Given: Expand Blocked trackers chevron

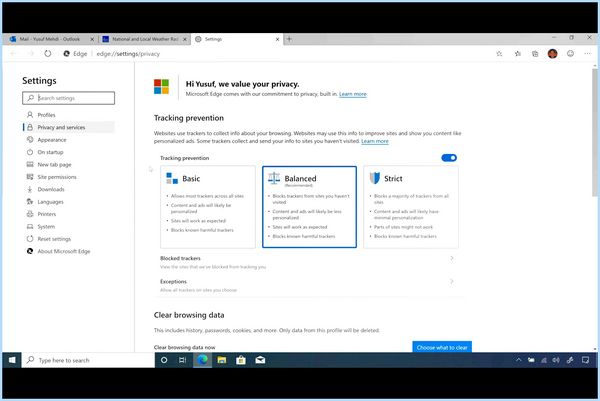Looking at the screenshot, I should 452,258.
